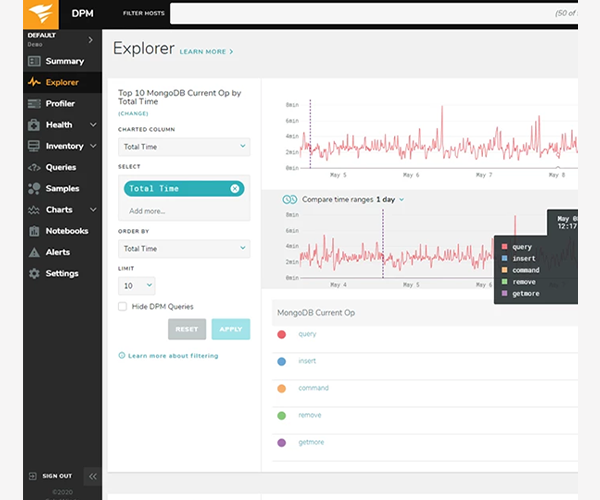Click the Samples dots icon
The width and height of the screenshot is (600, 500).
coord(34,189)
